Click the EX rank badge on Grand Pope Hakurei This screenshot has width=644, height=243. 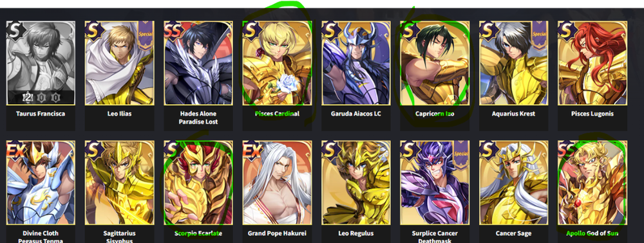click(252, 149)
